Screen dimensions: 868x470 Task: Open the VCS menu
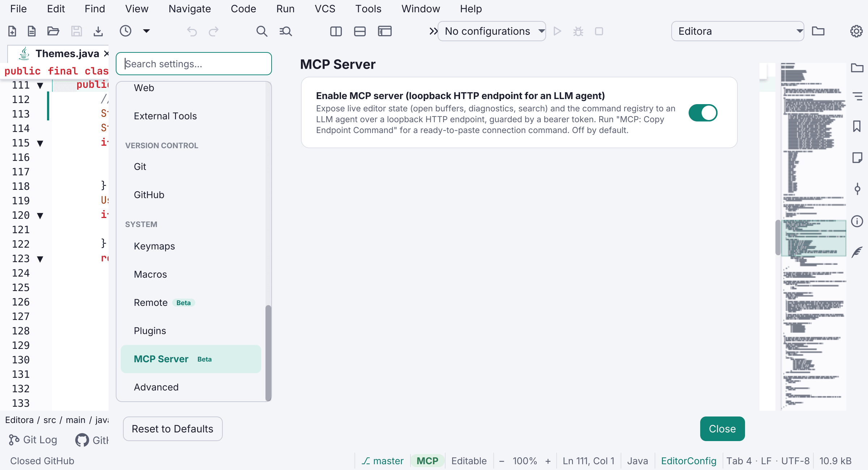point(325,9)
